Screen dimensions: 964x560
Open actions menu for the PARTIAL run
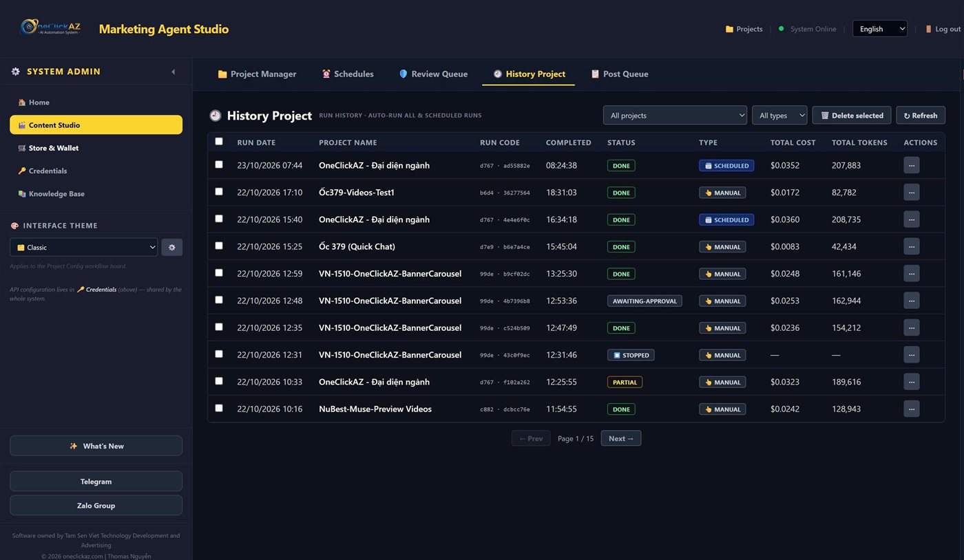tap(912, 383)
